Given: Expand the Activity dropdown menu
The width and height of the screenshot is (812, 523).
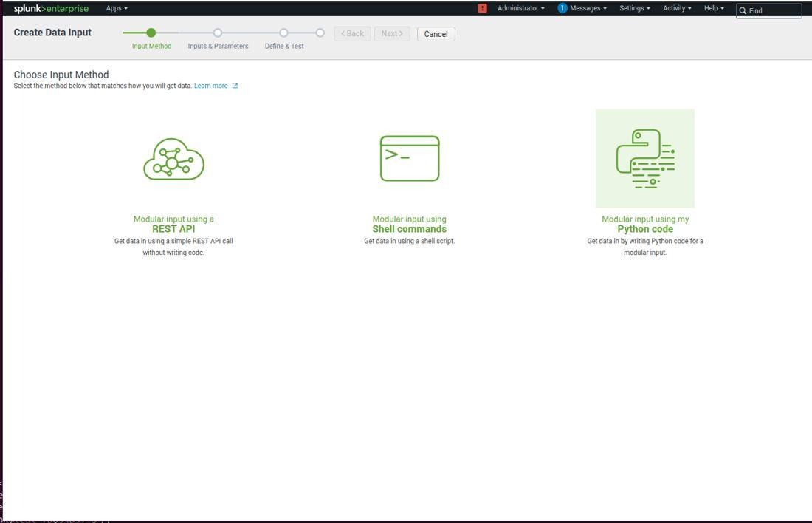Looking at the screenshot, I should tap(678, 8).
